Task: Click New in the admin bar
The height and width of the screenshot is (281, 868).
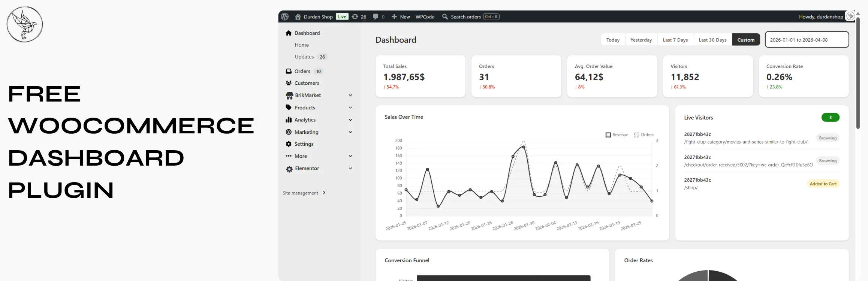Action: [405, 17]
